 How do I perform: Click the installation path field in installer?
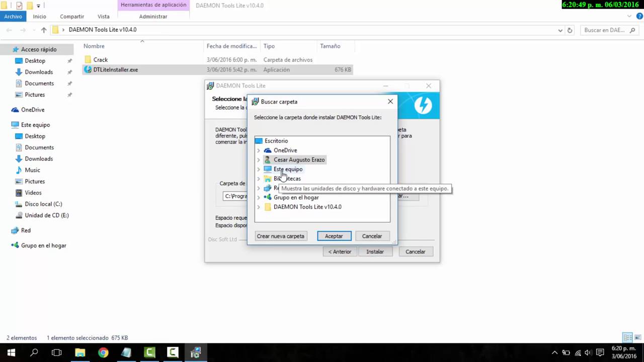click(x=235, y=196)
